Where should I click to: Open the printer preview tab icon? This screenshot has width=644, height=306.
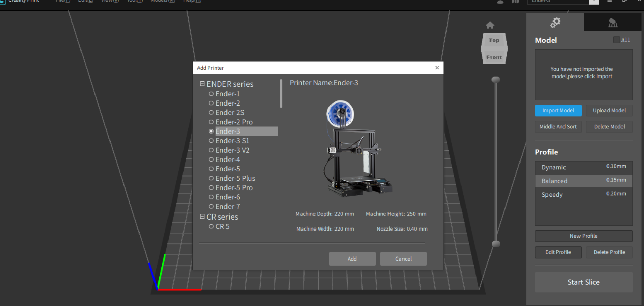(x=613, y=23)
